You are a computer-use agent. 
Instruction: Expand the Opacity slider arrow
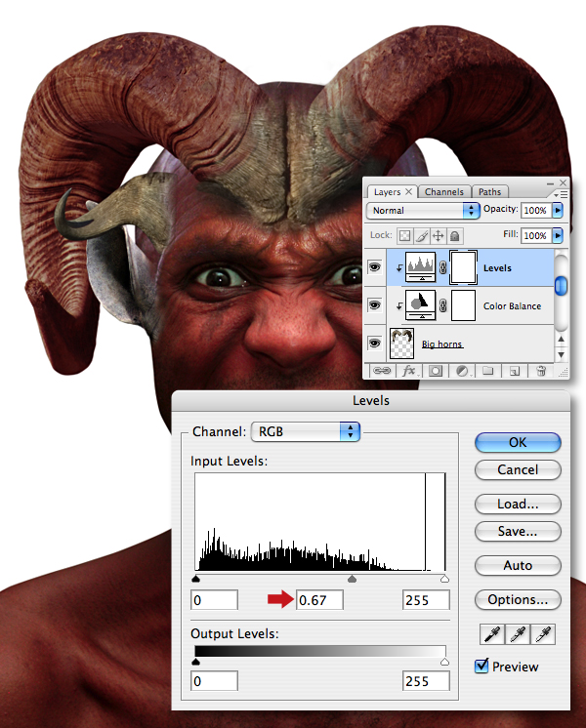(557, 211)
